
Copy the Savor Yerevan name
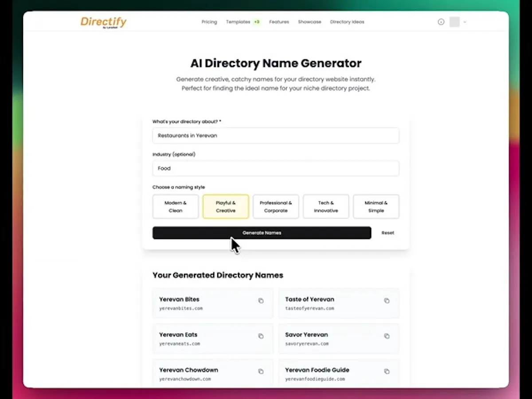pos(387,336)
